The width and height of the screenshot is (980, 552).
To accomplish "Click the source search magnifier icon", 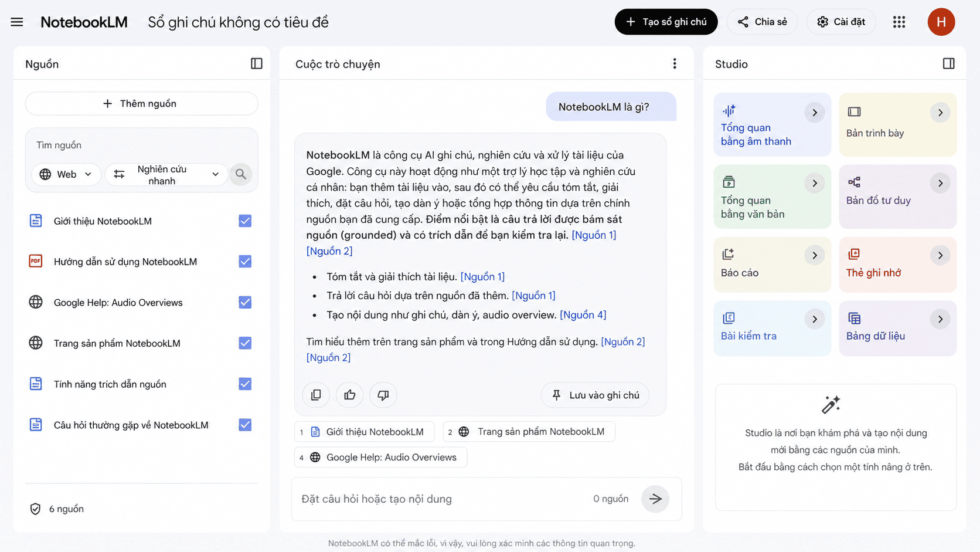I will (x=241, y=174).
